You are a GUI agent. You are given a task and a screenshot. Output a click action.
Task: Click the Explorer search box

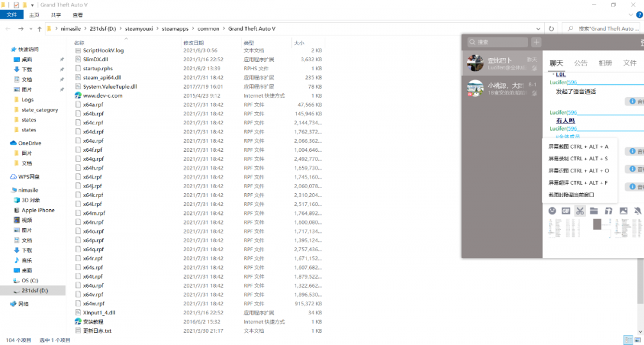[601, 29]
